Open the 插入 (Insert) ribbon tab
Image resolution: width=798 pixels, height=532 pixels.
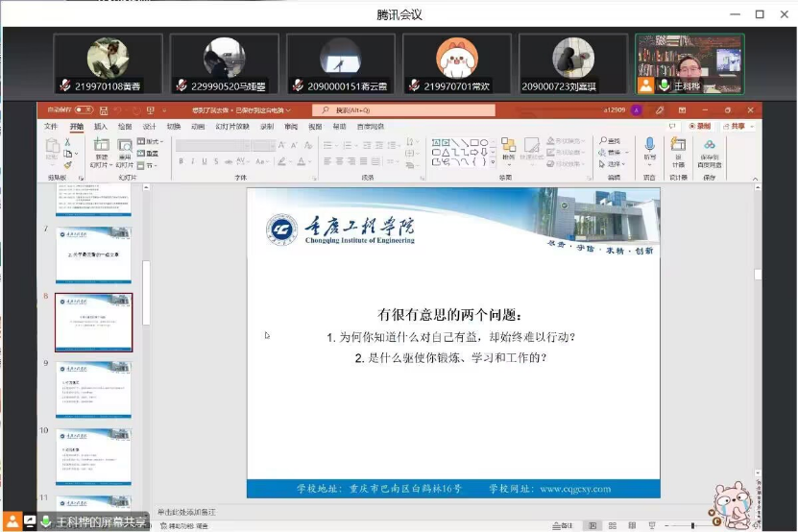point(101,127)
